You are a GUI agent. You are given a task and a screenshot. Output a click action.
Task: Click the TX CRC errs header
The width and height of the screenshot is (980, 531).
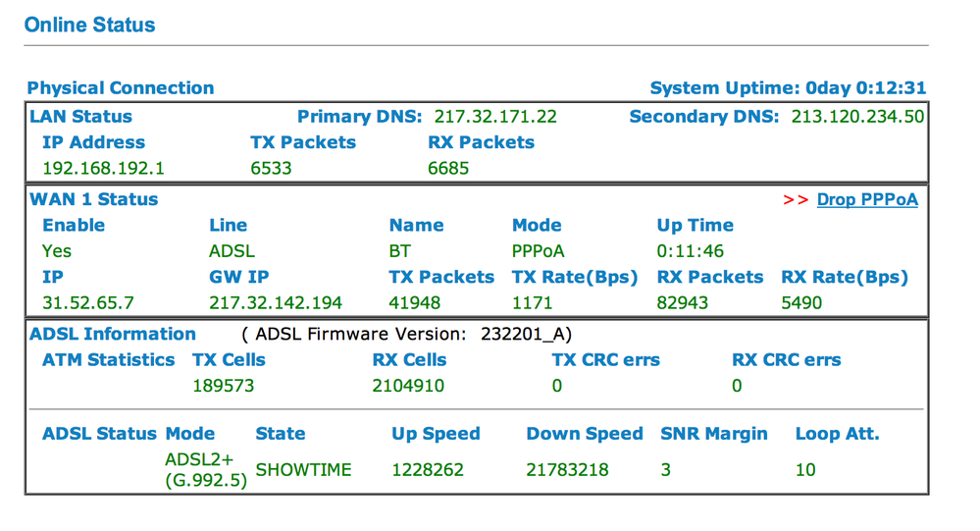pyautogui.click(x=605, y=360)
